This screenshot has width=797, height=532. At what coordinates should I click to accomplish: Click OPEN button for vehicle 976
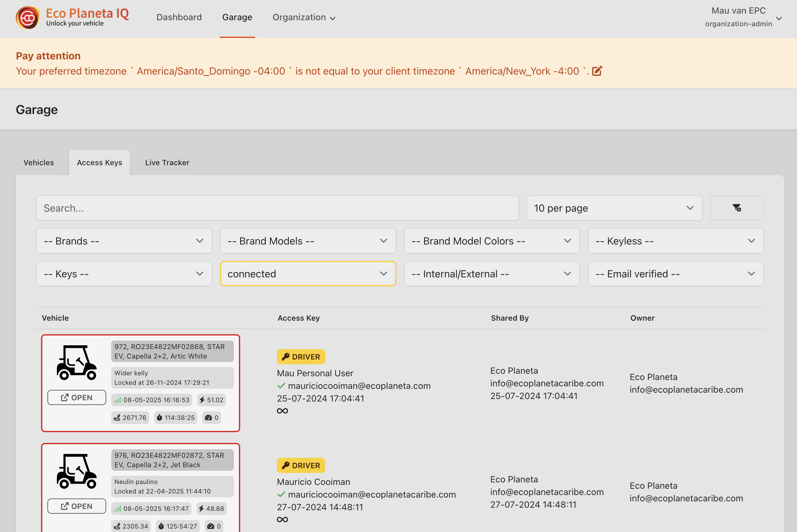(x=77, y=506)
